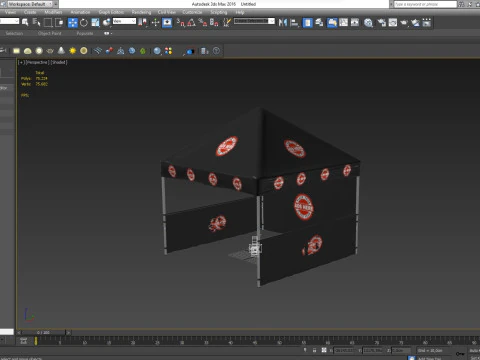Toggle 3D Snaps icon
Screen dimensions: 480x360
[180, 22]
